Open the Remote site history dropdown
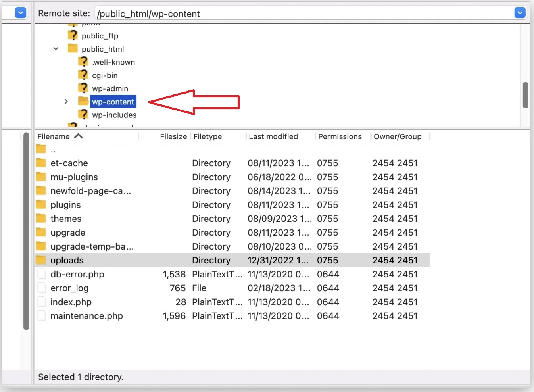This screenshot has height=392, width=534. point(520,12)
